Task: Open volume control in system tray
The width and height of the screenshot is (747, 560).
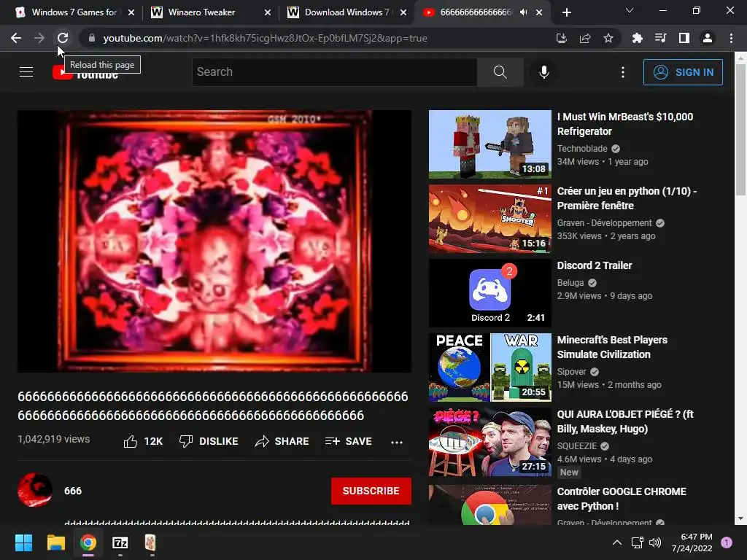Action: click(655, 542)
